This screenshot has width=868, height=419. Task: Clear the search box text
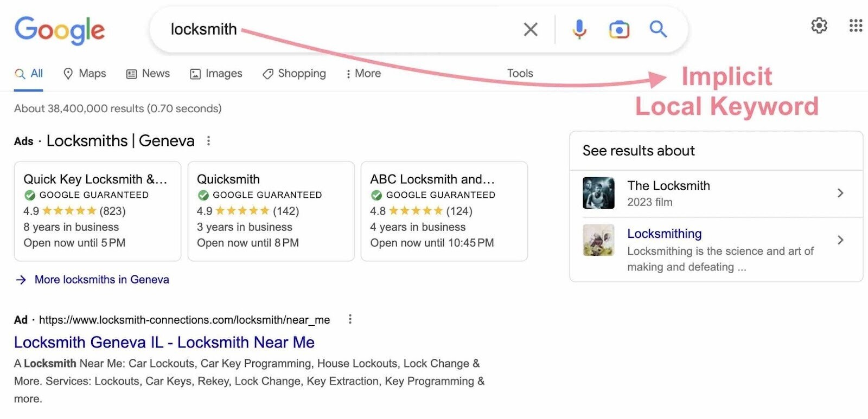530,29
